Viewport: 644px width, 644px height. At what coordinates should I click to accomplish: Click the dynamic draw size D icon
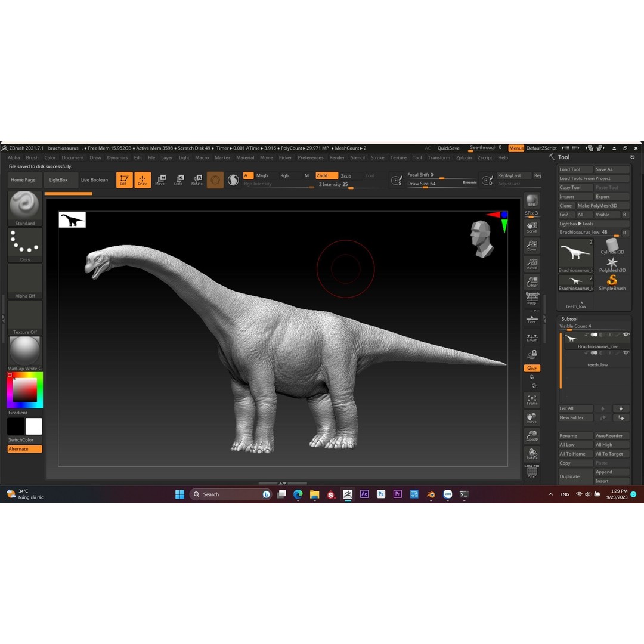(x=487, y=180)
